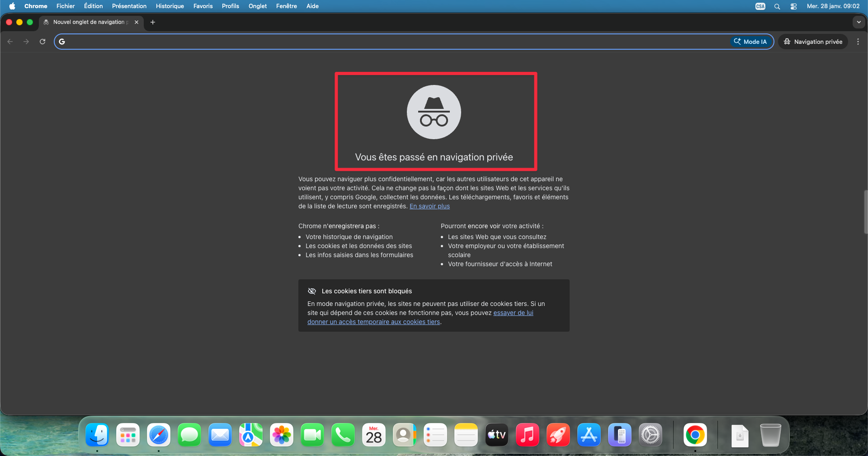868x456 pixels.
Task: Click "Votre fournisseur d'accès à Internet" list item
Action: 500,264
